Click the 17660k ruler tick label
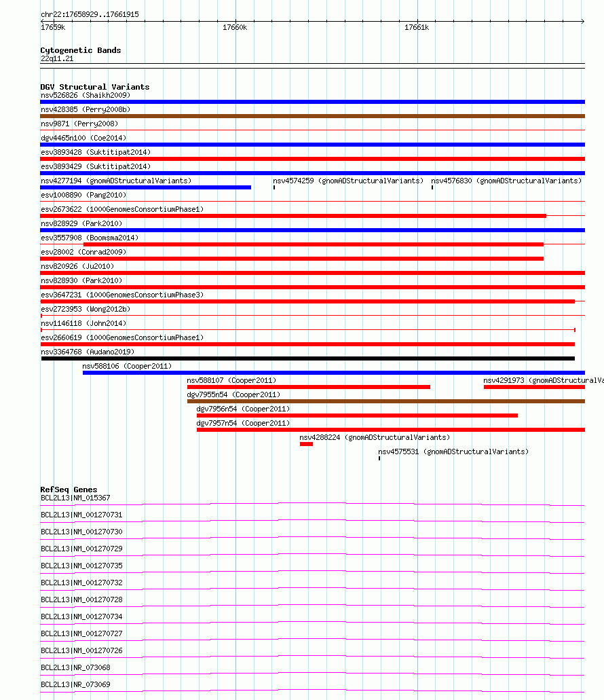604x700 pixels. (x=235, y=28)
